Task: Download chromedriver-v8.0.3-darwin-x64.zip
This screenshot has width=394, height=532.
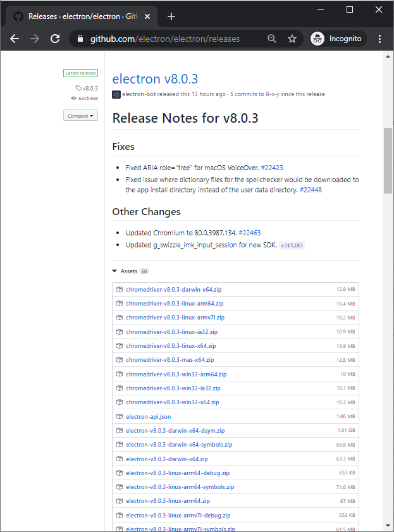Action: pyautogui.click(x=174, y=290)
